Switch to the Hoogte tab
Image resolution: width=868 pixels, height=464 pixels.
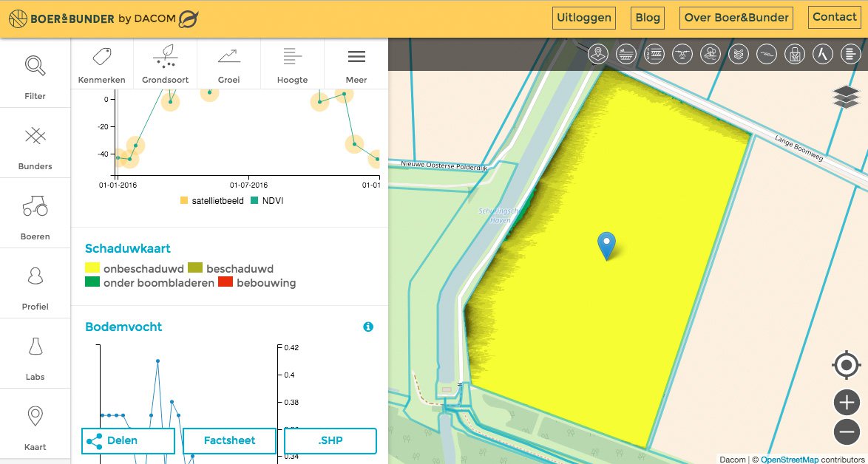292,64
